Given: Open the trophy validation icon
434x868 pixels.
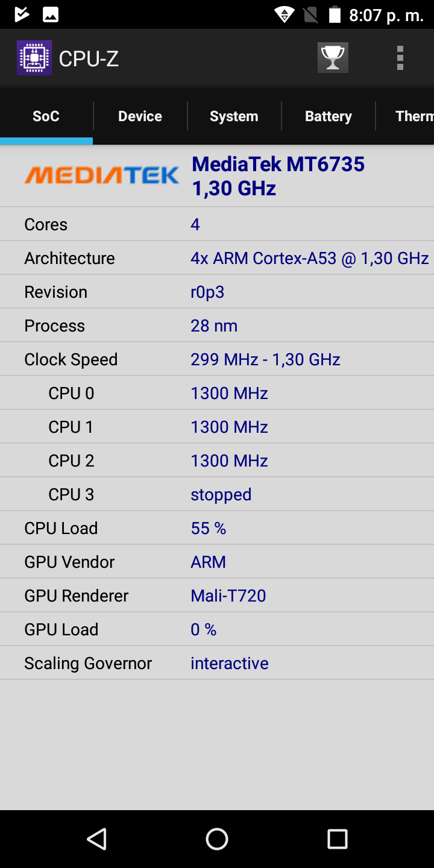Looking at the screenshot, I should tap(333, 58).
